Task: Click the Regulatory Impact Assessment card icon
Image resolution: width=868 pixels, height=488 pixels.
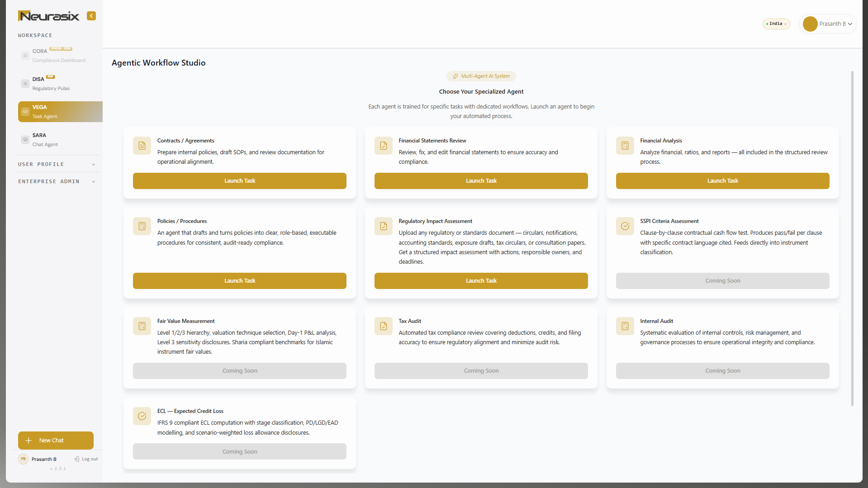Action: [384, 226]
